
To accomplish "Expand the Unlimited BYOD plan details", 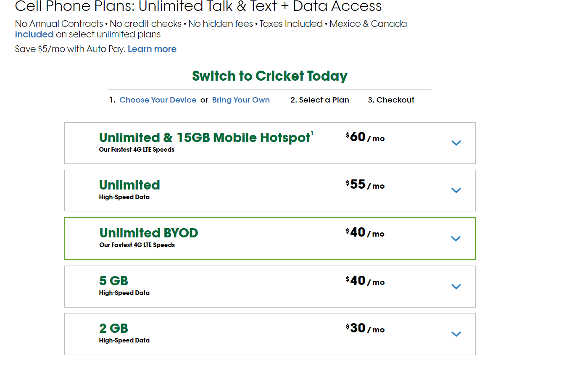I will pos(456,239).
